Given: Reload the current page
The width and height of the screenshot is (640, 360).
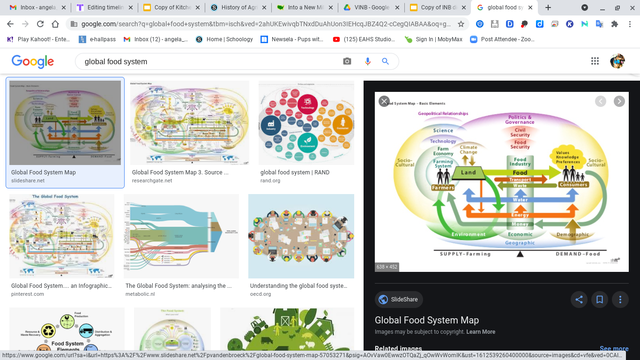Looking at the screenshot, I should click(x=40, y=24).
